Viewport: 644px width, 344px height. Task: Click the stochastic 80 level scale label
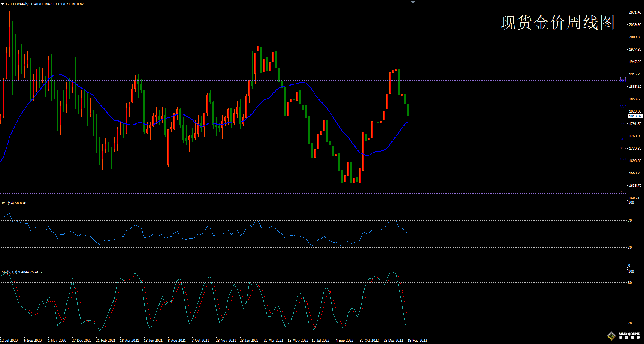[x=630, y=283]
